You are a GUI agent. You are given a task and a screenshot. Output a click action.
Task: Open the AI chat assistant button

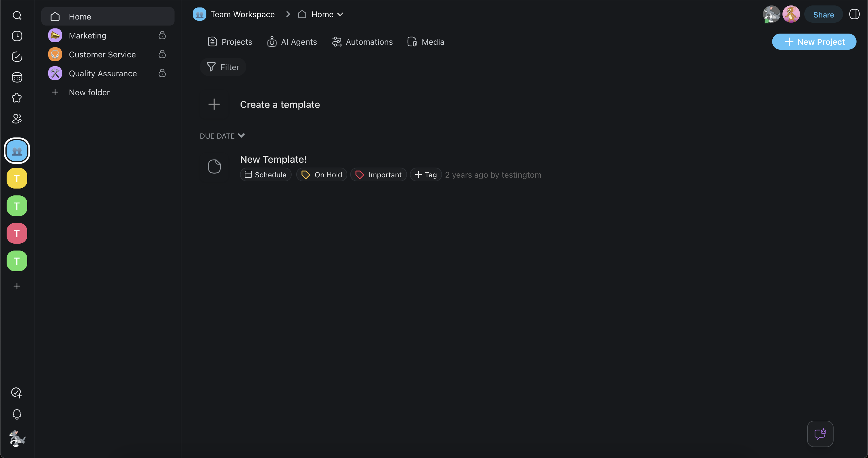tap(820, 434)
